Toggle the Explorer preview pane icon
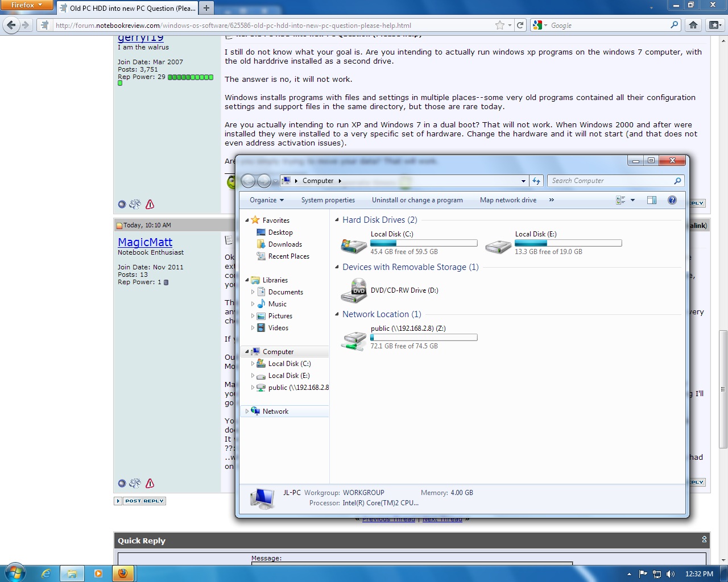The height and width of the screenshot is (582, 728). click(x=652, y=200)
